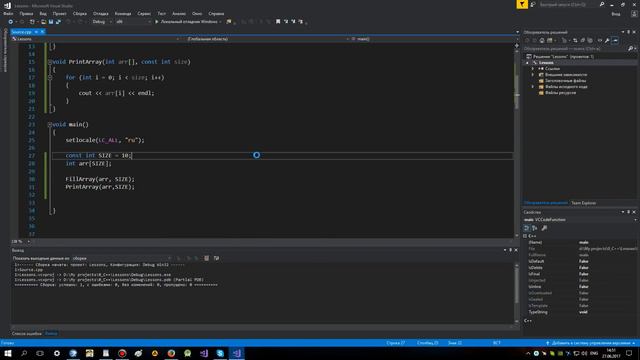This screenshot has width=640, height=360.
Task: Click Sync icon in Solution Explorer toolbar
Action: 575,40
